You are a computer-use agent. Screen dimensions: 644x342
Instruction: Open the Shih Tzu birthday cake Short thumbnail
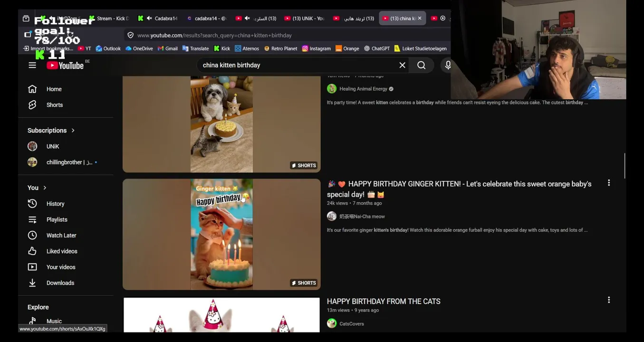[221, 124]
